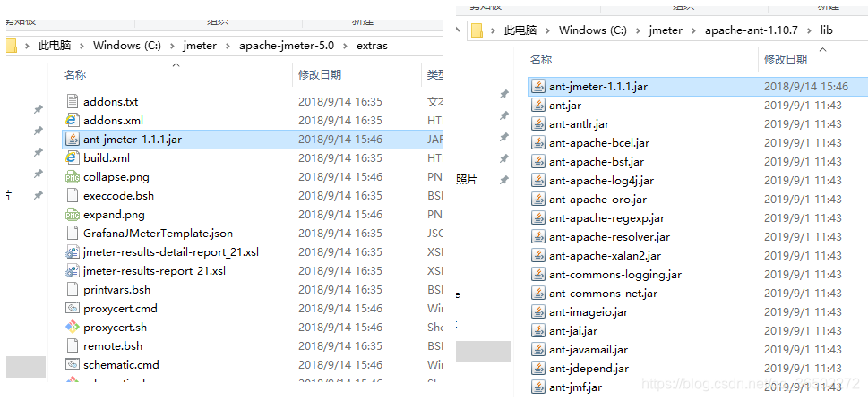
Task: Go to 此电脑 in lib window
Action: pos(520,30)
